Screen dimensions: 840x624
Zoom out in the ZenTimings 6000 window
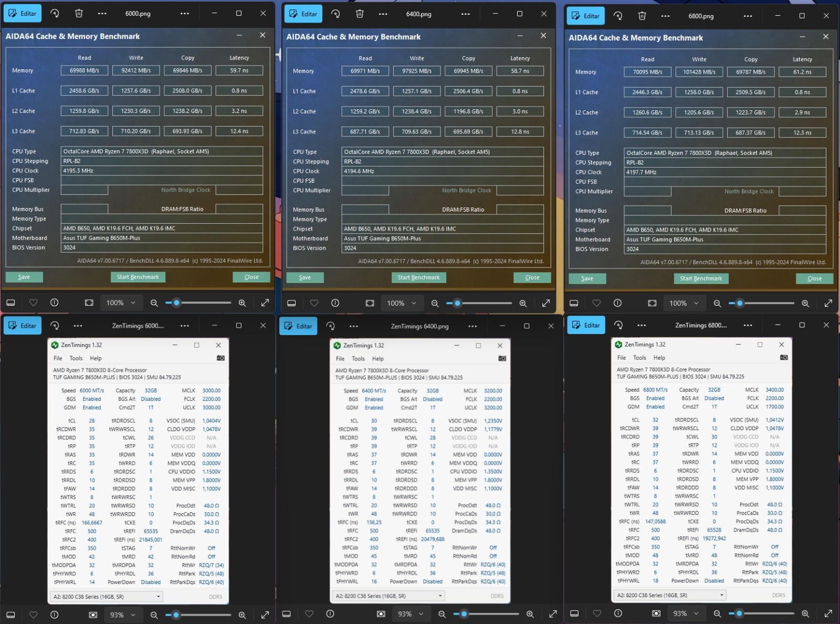pyautogui.click(x=154, y=615)
